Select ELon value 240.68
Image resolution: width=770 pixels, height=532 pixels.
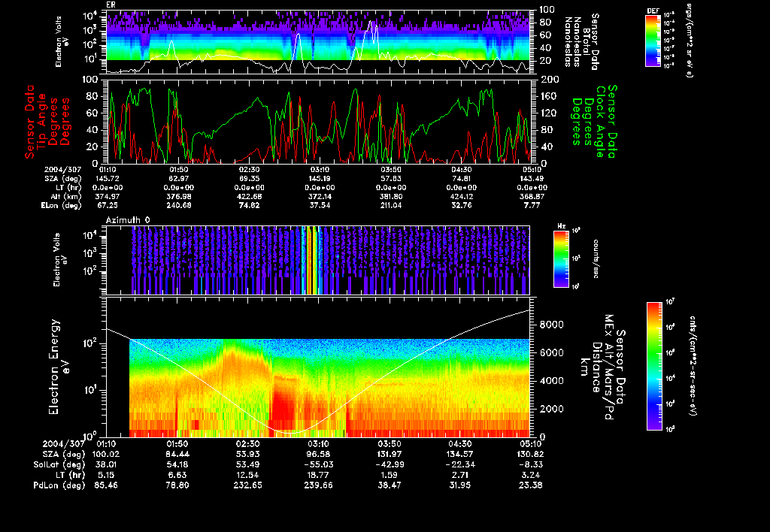click(179, 206)
